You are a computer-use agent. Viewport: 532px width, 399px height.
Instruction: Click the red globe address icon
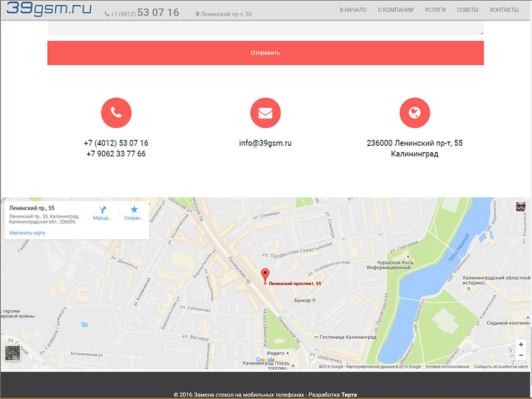coord(414,113)
